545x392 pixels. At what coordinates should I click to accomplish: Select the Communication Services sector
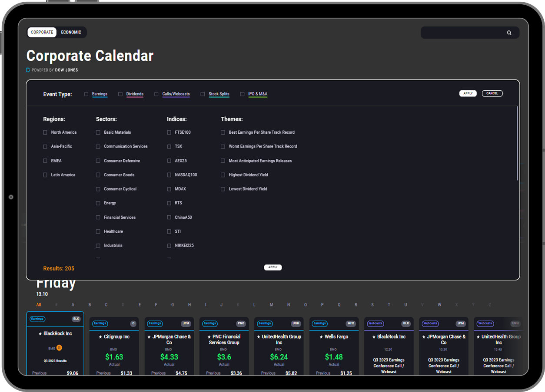click(98, 147)
